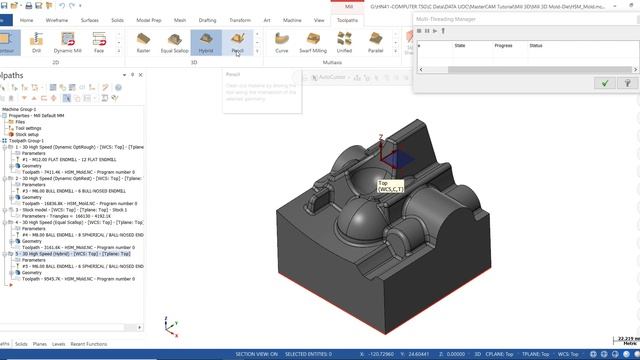Click the move insert arrow down icon
Viewport: 640px width, 360px height.
click(24, 98)
